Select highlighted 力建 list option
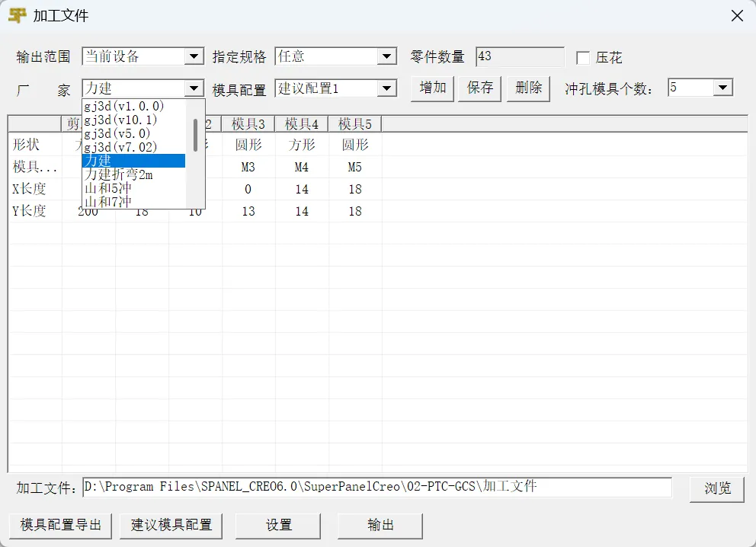 tap(133, 161)
